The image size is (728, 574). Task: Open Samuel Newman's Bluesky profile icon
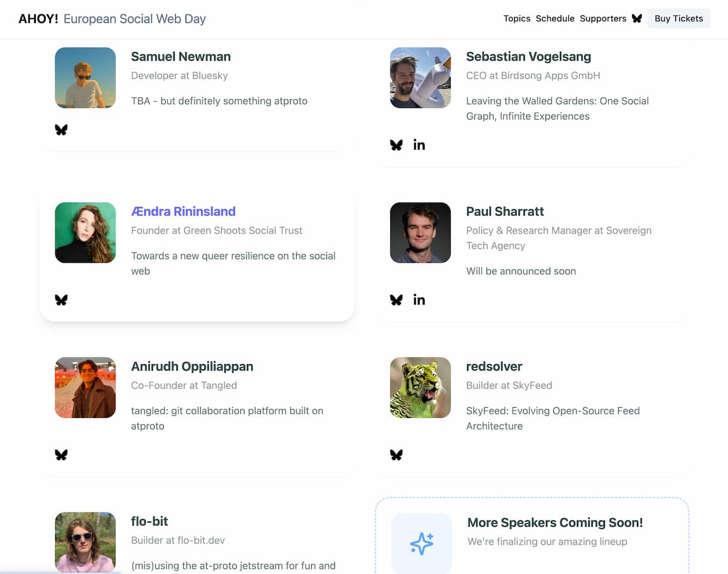point(61,130)
